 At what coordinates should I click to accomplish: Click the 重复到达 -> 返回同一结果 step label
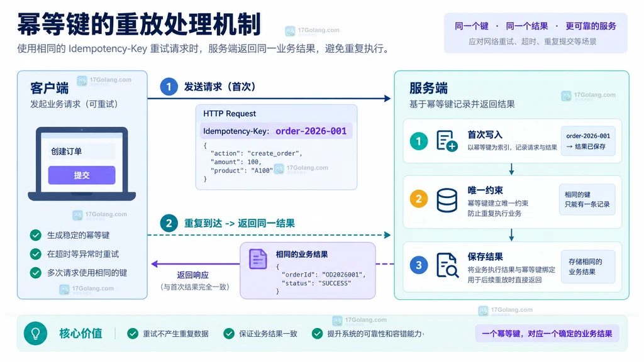240,223
